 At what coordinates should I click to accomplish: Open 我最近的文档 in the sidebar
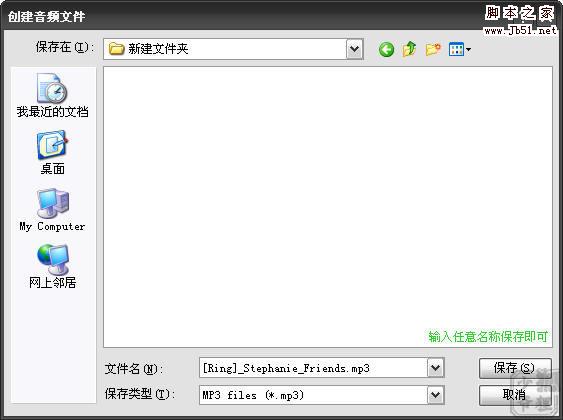click(52, 95)
